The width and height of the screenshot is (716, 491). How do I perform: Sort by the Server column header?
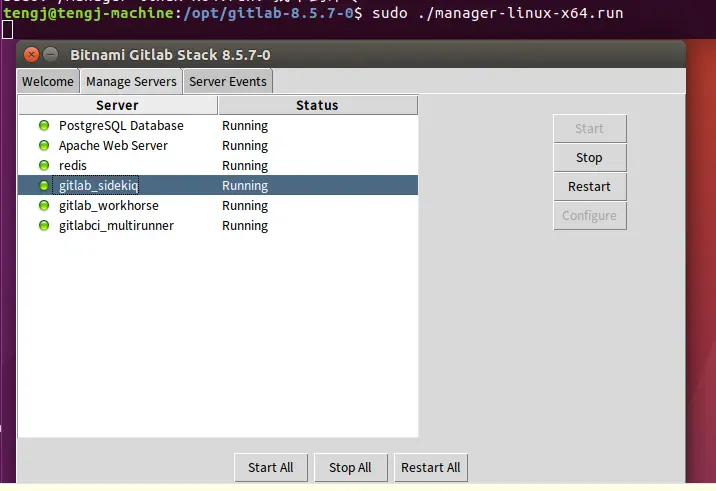(x=117, y=105)
